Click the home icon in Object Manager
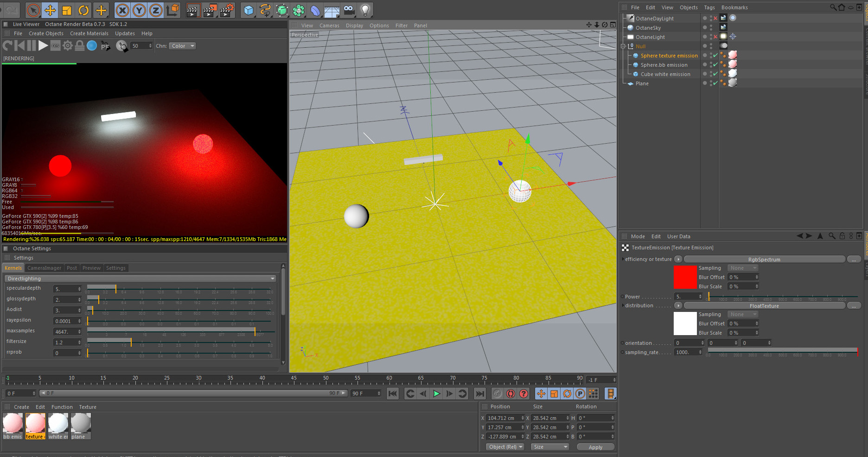868x457 pixels. (842, 7)
